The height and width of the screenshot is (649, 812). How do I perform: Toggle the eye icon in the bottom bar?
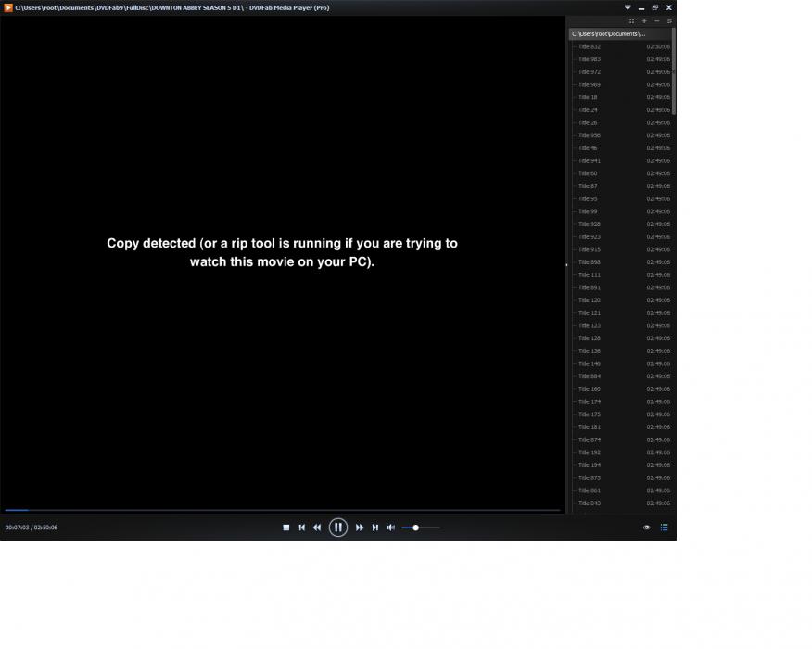[647, 528]
